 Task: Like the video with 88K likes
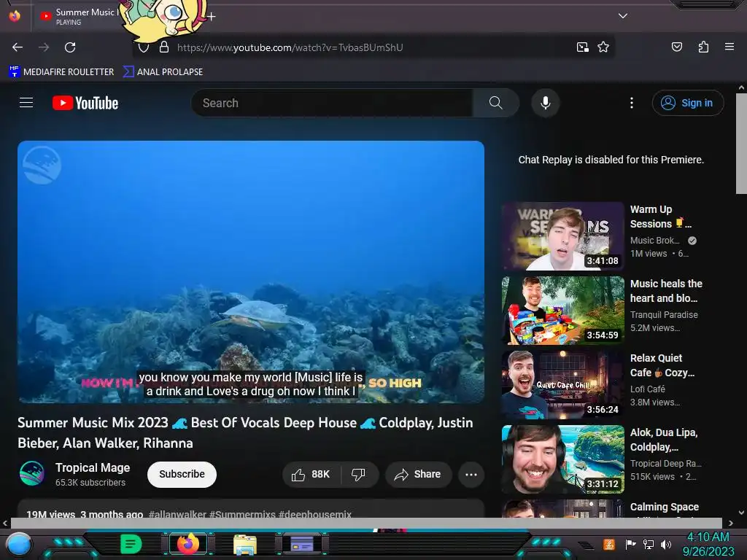pos(311,474)
